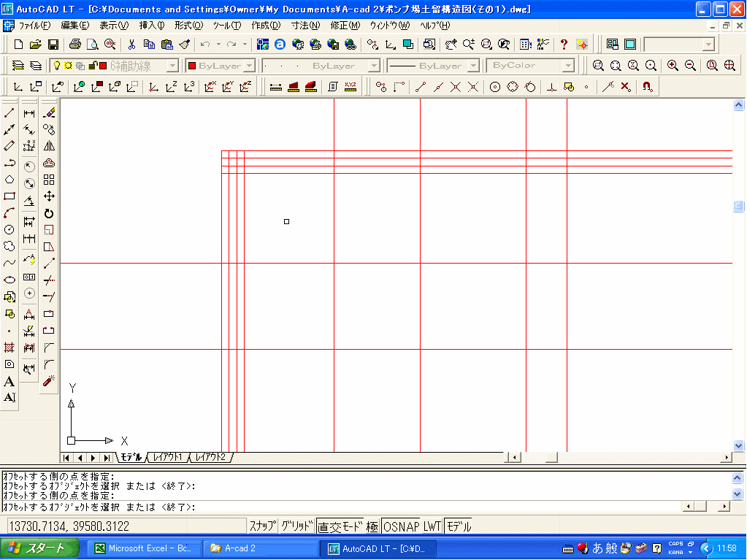Select the Rectangle draw tool
The width and height of the screenshot is (747, 560).
click(9, 196)
